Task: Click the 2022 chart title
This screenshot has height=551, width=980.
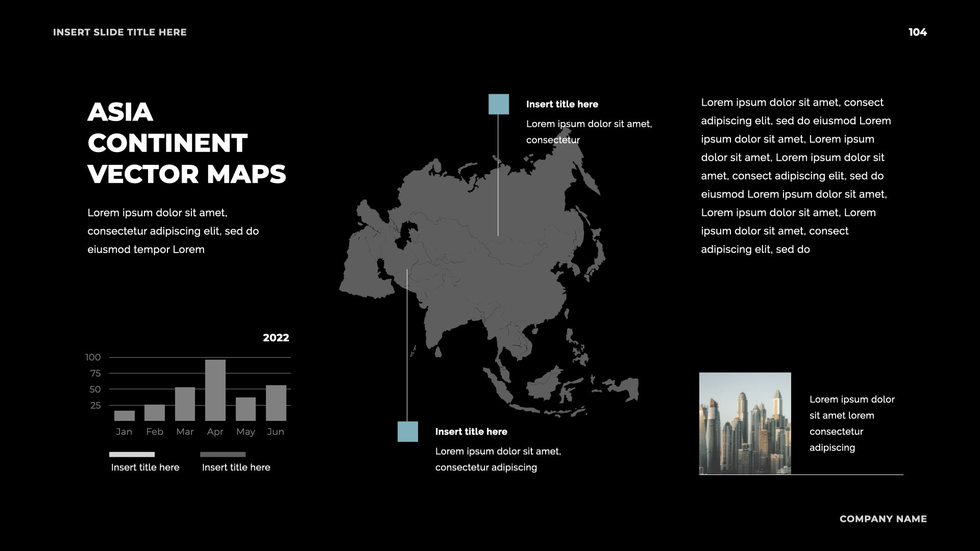Action: tap(276, 338)
